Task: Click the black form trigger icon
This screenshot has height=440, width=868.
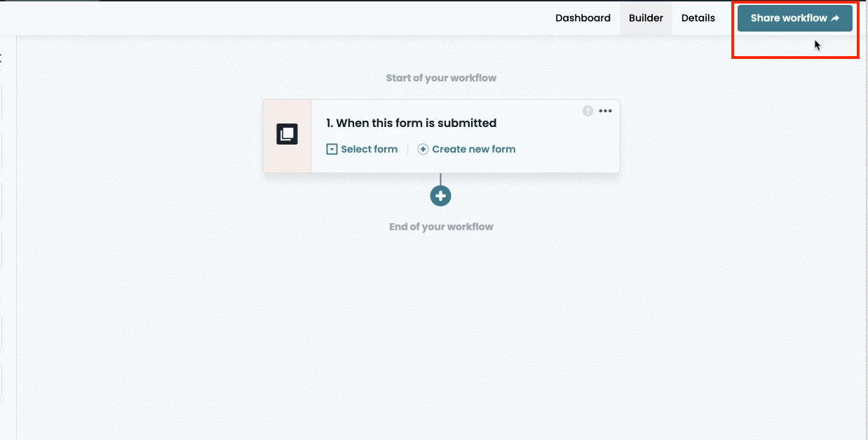Action: (x=287, y=134)
